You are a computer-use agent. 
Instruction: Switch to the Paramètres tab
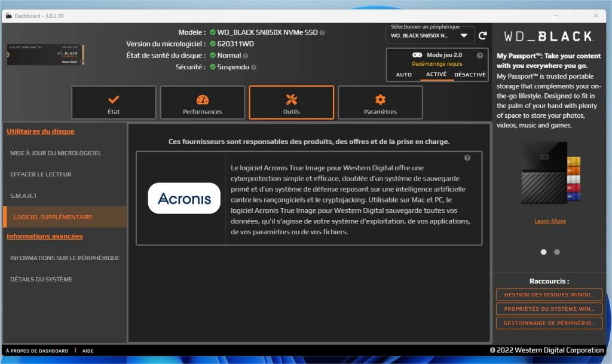(380, 102)
